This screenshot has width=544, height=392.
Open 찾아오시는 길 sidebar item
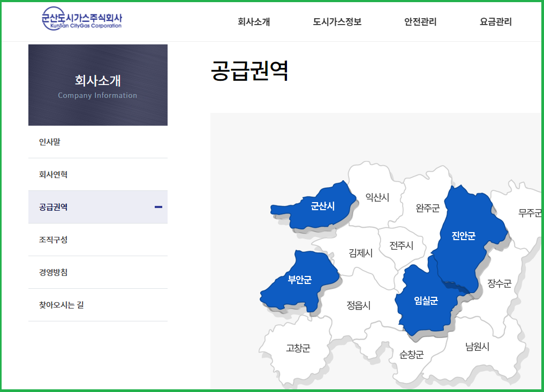pyautogui.click(x=98, y=305)
